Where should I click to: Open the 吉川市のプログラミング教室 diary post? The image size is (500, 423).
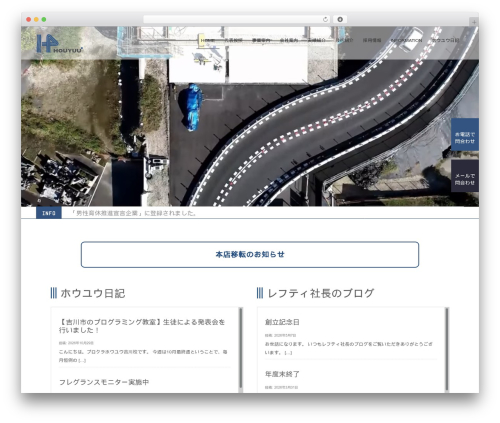point(142,326)
